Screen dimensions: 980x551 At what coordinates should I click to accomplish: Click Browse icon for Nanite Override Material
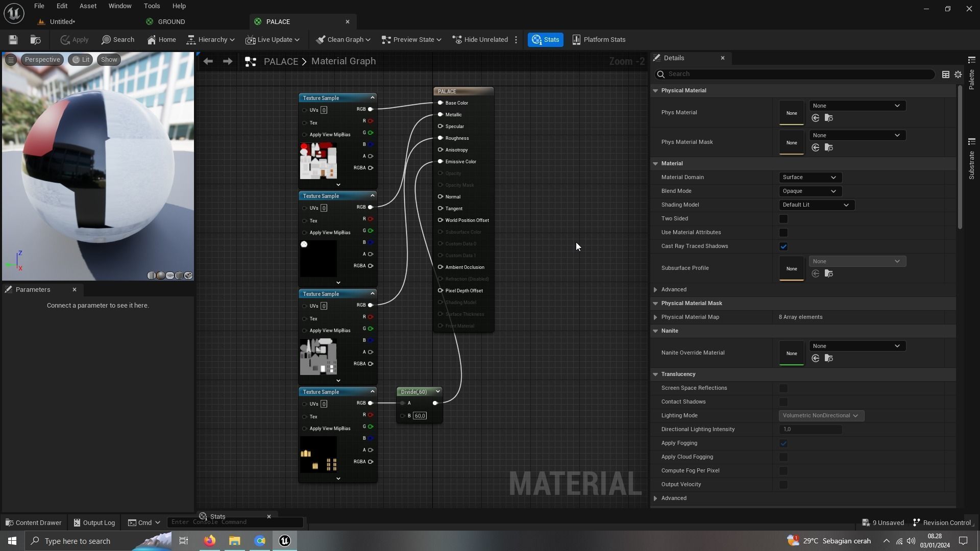click(x=829, y=359)
